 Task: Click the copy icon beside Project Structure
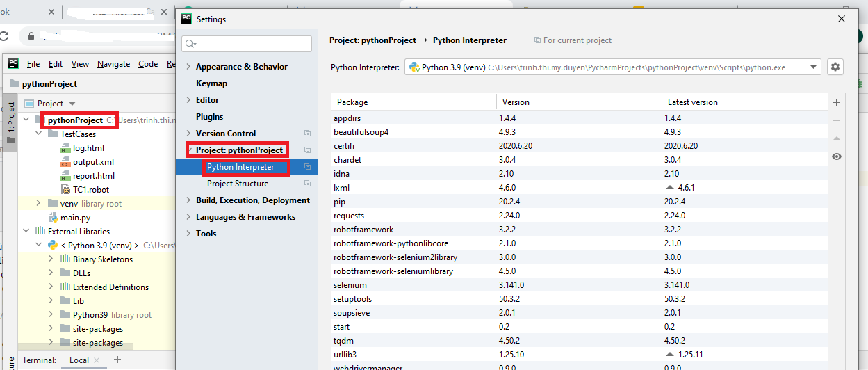click(307, 184)
